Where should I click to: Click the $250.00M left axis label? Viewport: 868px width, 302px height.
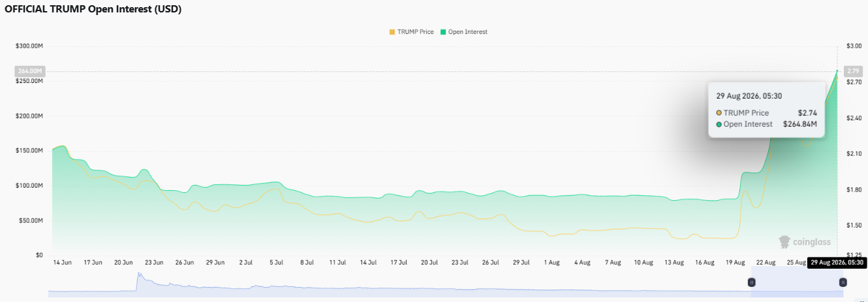[29, 81]
